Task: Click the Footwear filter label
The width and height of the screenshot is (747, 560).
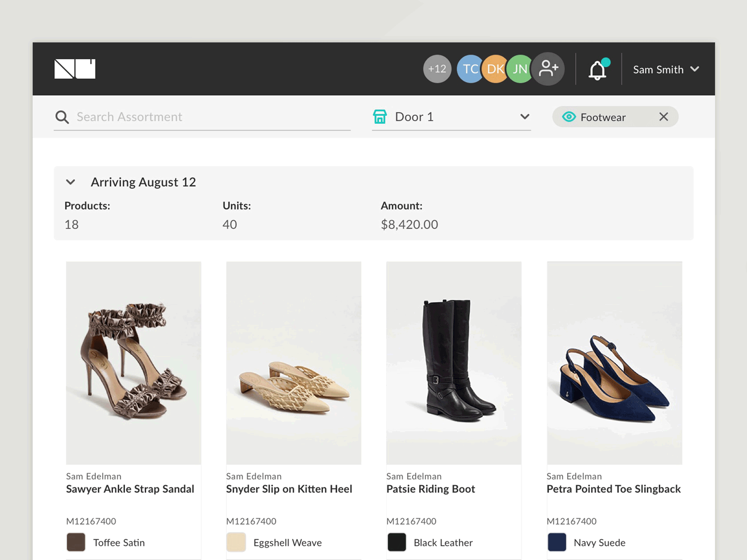Action: click(x=603, y=117)
